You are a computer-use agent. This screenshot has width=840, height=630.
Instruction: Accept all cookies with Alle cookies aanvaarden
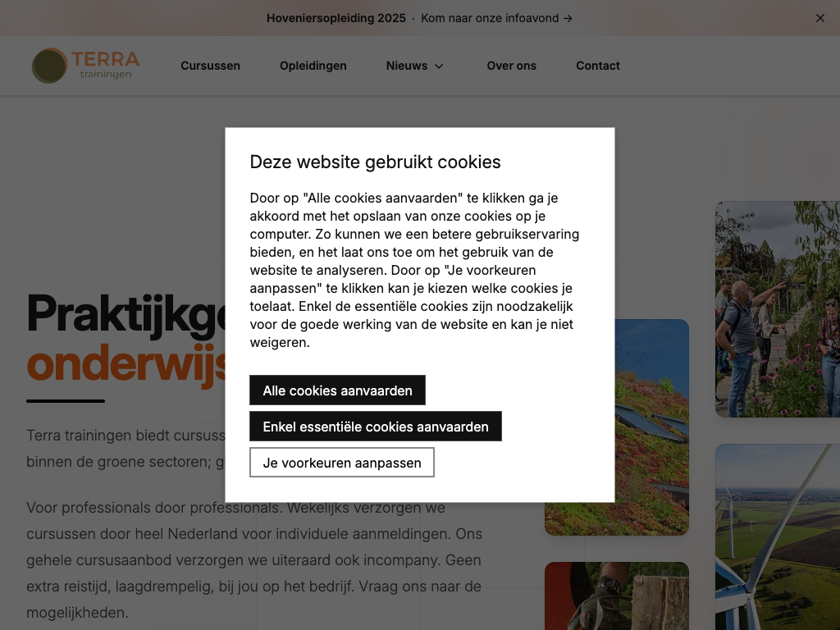coord(337,390)
